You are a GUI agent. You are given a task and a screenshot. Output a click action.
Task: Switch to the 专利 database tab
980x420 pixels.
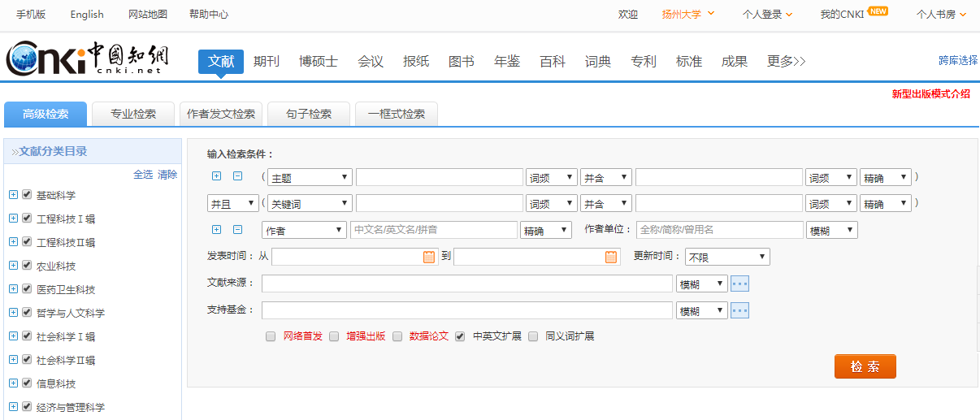644,61
